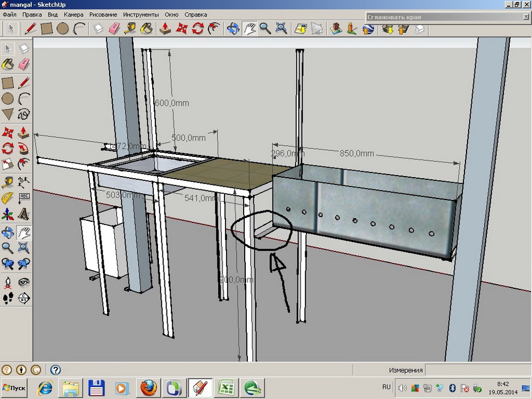Select the Pencil line tool in top toolbar
Screen dimensions: 532x399
click(30, 29)
